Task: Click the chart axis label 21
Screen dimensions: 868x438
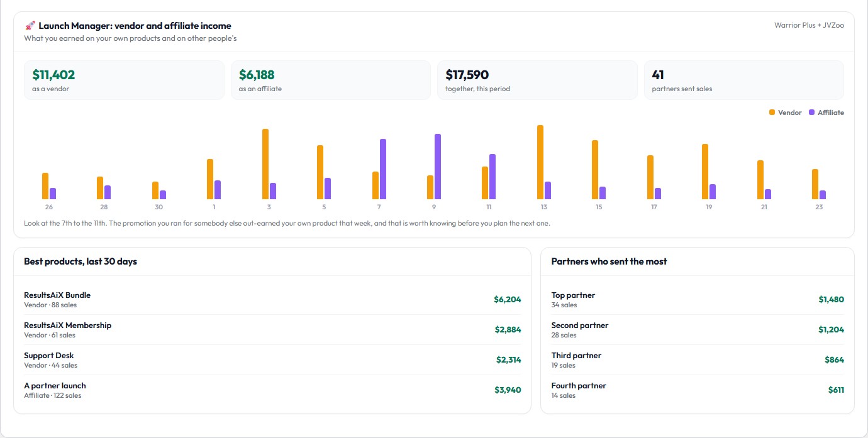Action: tap(764, 207)
